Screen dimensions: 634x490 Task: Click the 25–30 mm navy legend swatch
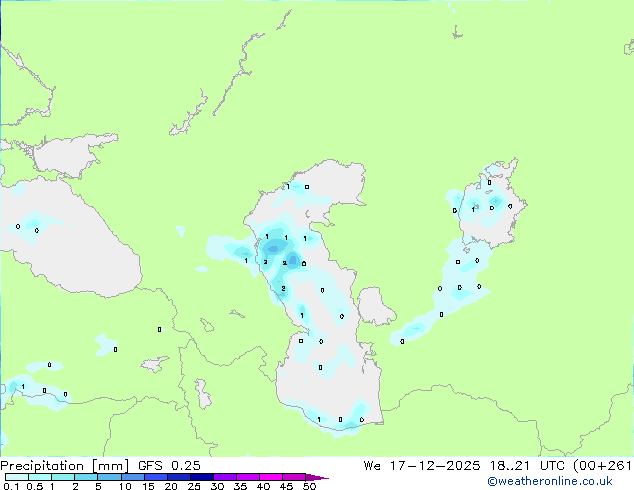202,477
